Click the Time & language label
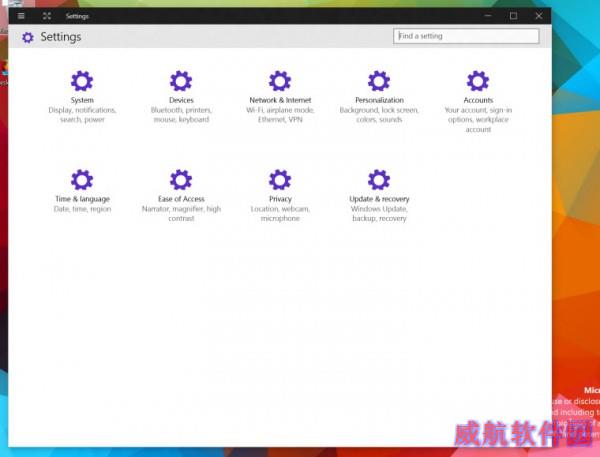Image resolution: width=600 pixels, height=457 pixels. (82, 199)
